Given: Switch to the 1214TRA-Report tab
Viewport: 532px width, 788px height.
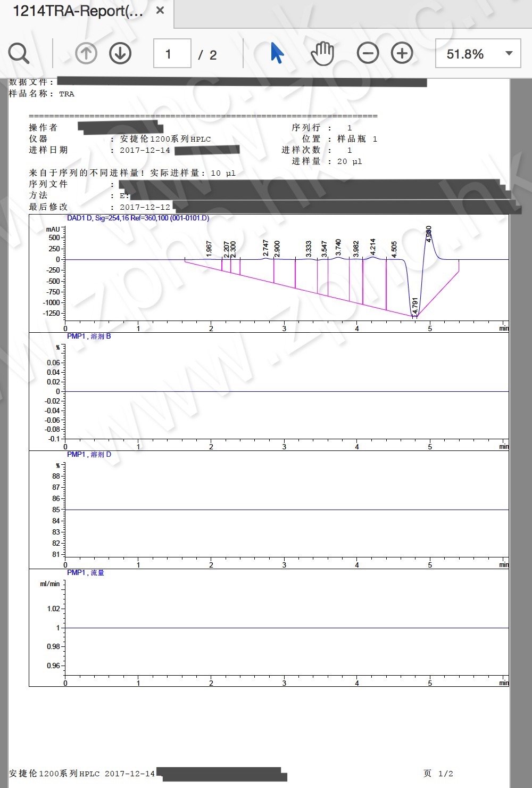Looking at the screenshot, I should (x=78, y=11).
